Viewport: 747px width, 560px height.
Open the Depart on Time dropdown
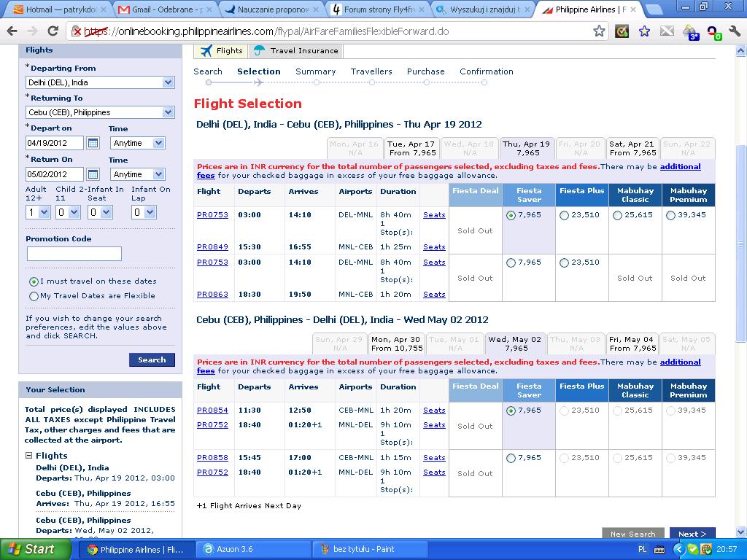point(138,143)
